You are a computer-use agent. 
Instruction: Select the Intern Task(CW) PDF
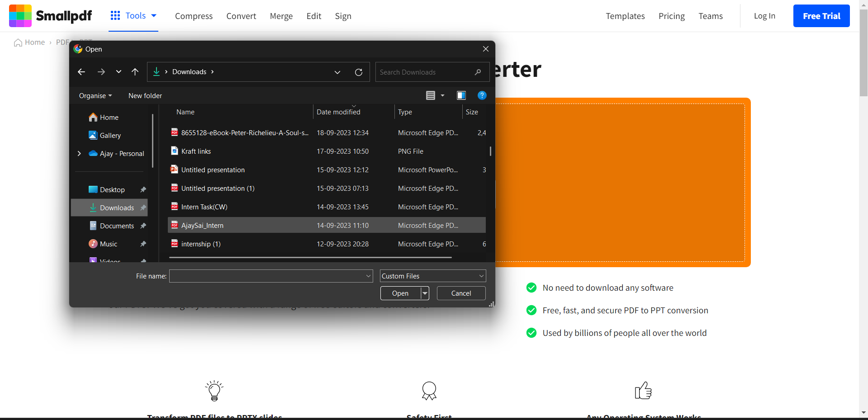327,207
